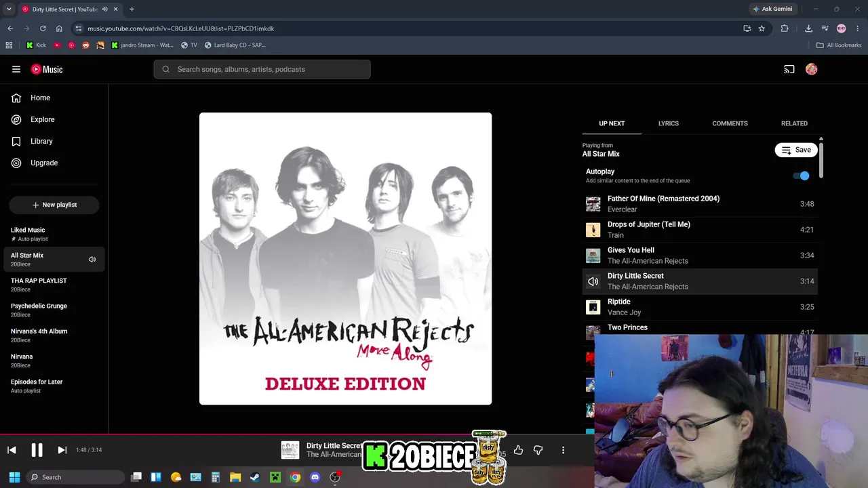Click the address bar URL
Viewport: 868px width, 488px height.
point(181,28)
